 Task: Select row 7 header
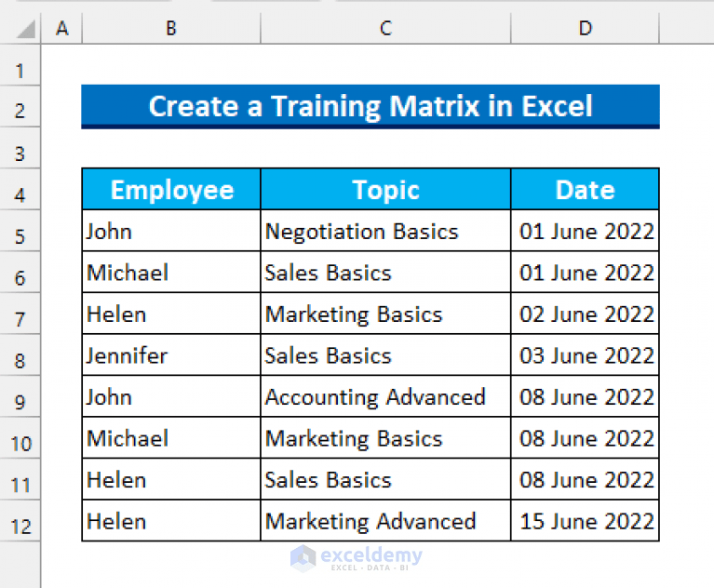point(20,314)
